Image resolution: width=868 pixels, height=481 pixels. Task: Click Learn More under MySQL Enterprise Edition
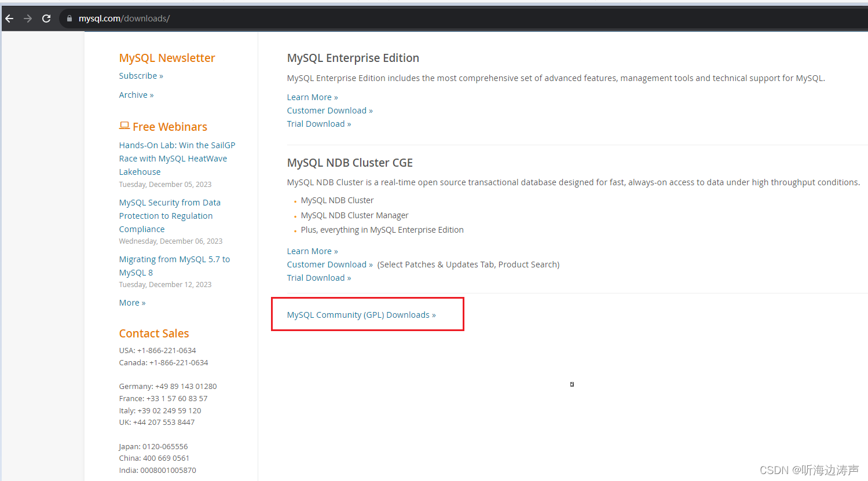click(312, 97)
